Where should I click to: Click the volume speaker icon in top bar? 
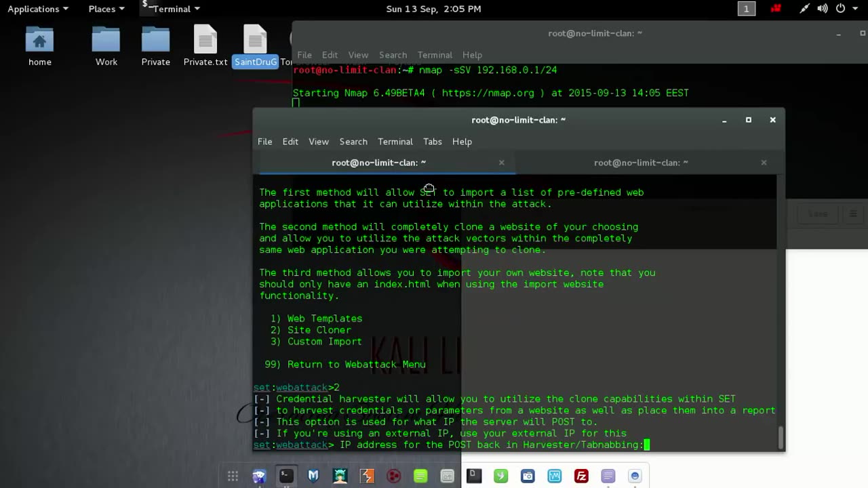823,9
